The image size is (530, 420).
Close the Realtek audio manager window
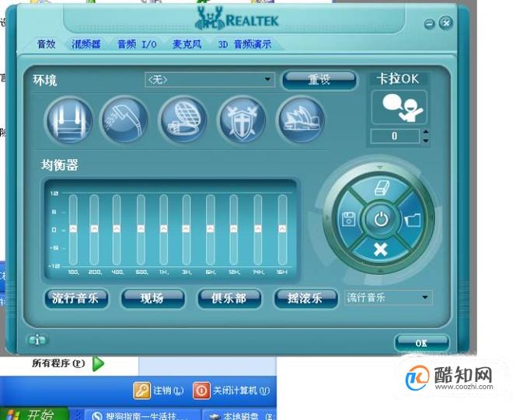point(446,23)
